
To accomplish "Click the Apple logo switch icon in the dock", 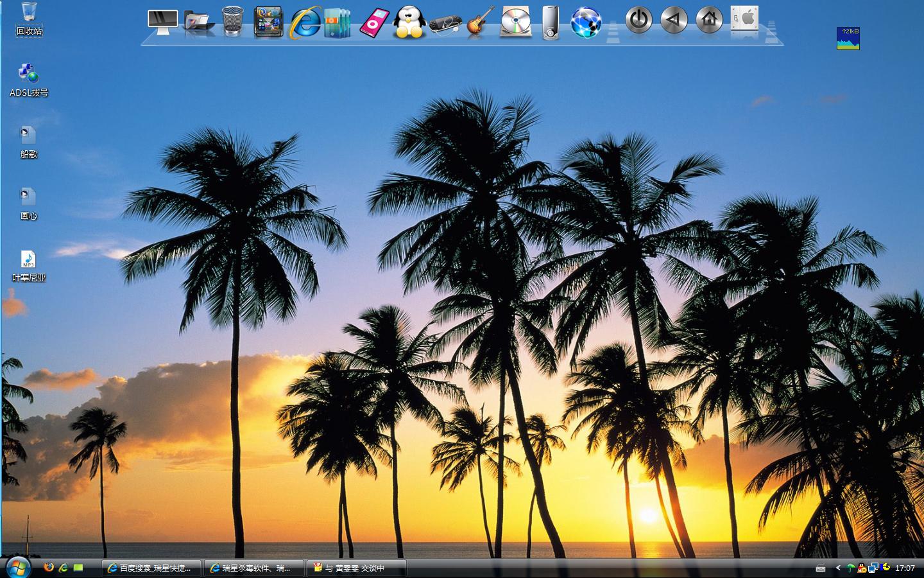I will click(x=744, y=19).
